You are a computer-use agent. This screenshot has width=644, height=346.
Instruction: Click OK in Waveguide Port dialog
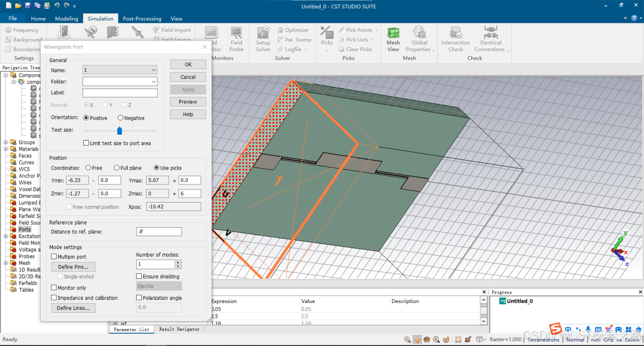coord(188,64)
